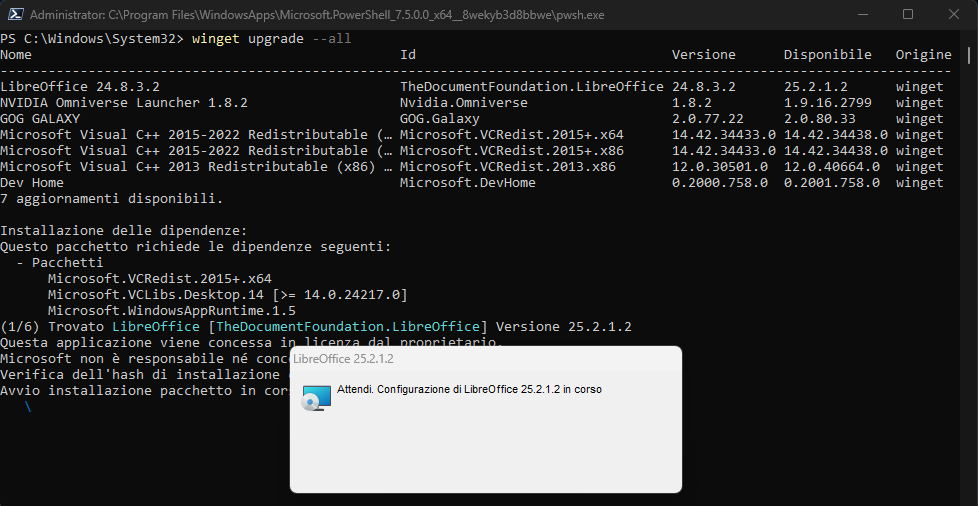Click 'Questo pacchetto richiede le dipendenze seguenti:' line

tap(196, 246)
